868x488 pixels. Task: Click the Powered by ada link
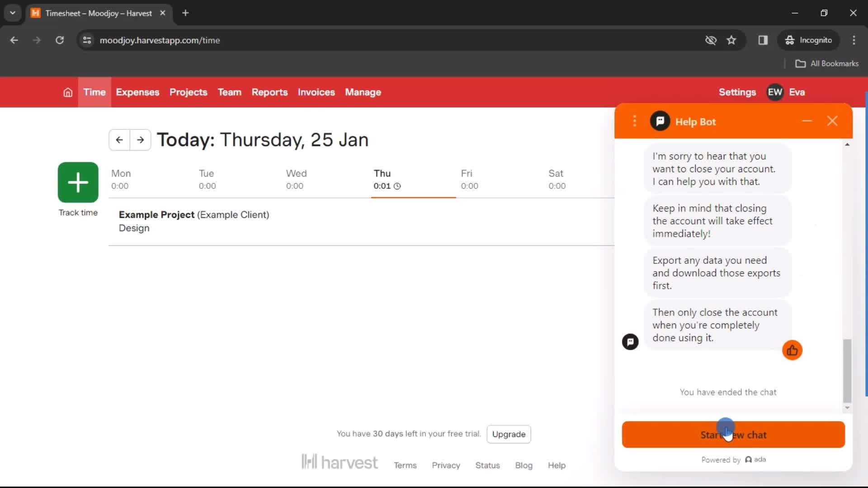point(733,460)
